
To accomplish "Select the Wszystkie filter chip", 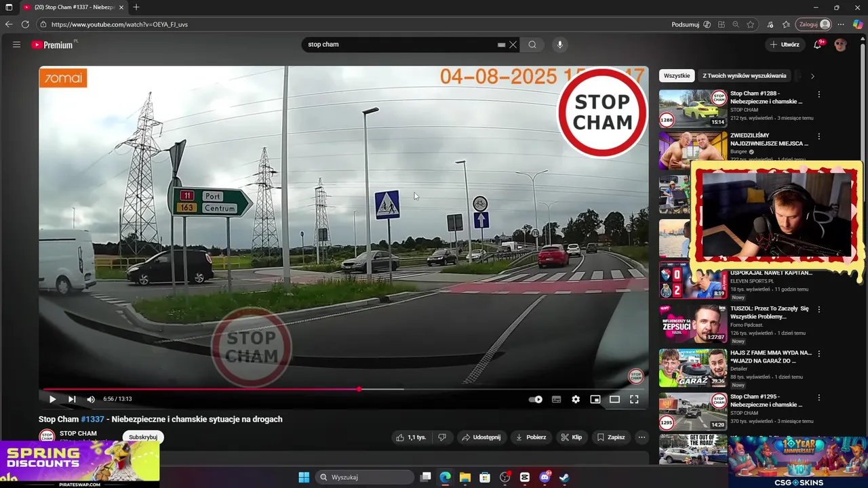I will pyautogui.click(x=677, y=76).
